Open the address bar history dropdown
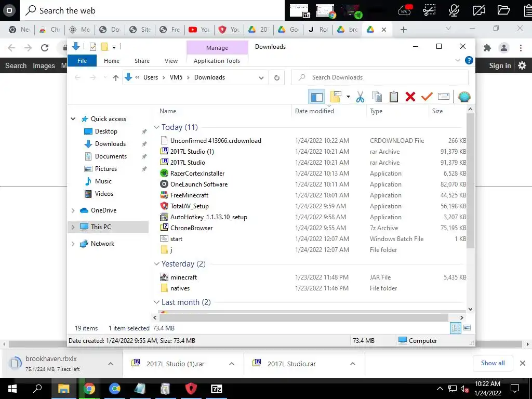This screenshot has width=532, height=399. click(x=261, y=78)
